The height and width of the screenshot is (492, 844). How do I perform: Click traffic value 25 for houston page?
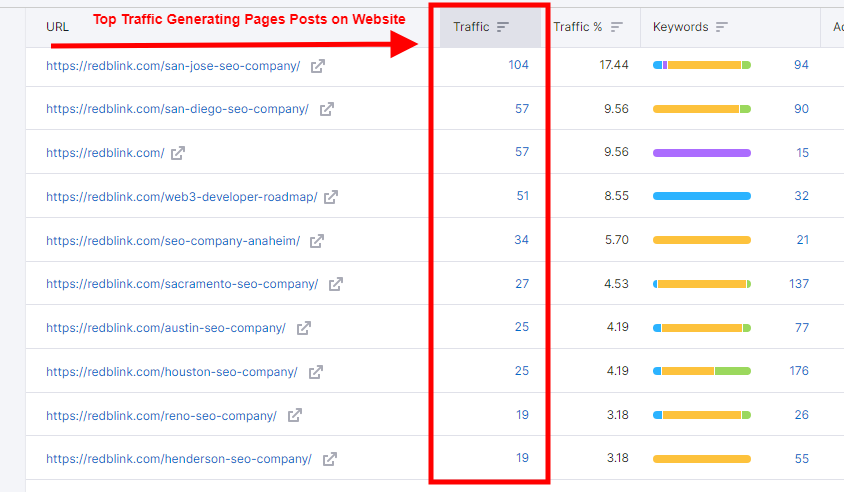pyautogui.click(x=522, y=371)
